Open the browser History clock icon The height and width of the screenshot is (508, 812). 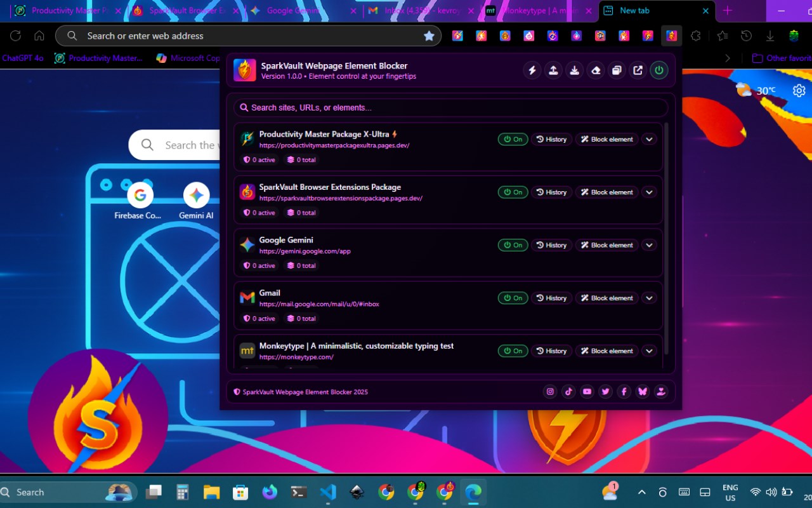(x=747, y=36)
